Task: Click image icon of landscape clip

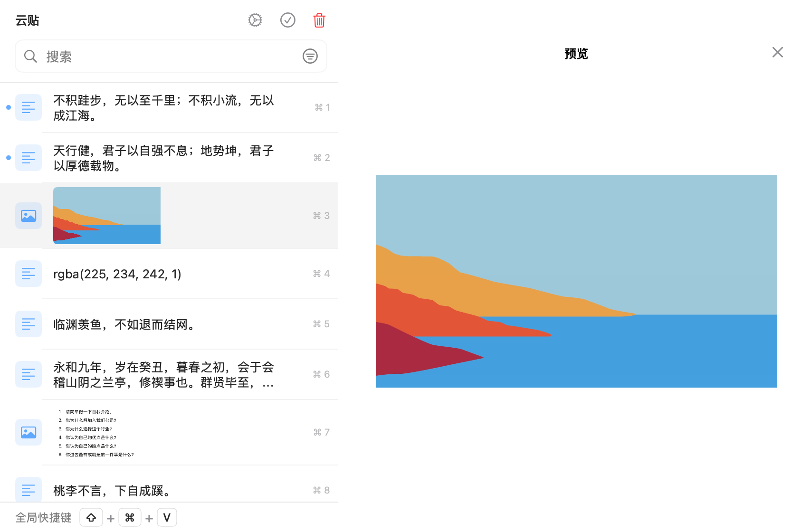Action: 29,216
